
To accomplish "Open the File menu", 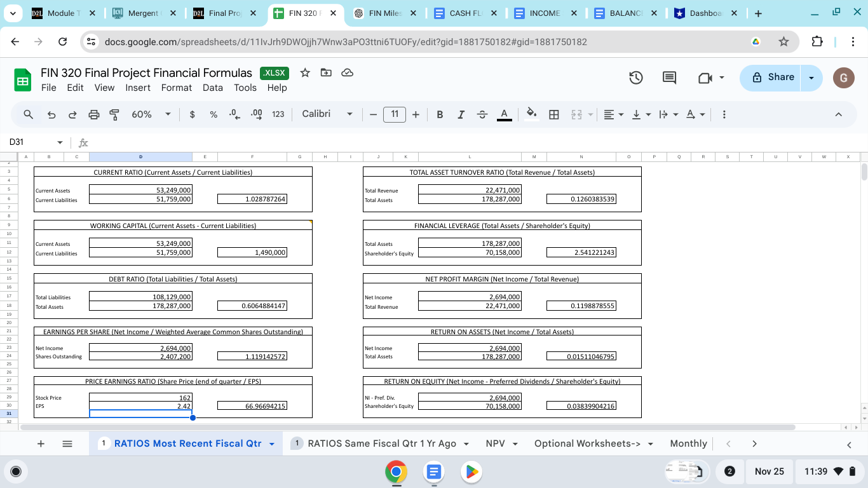I will pyautogui.click(x=48, y=88).
